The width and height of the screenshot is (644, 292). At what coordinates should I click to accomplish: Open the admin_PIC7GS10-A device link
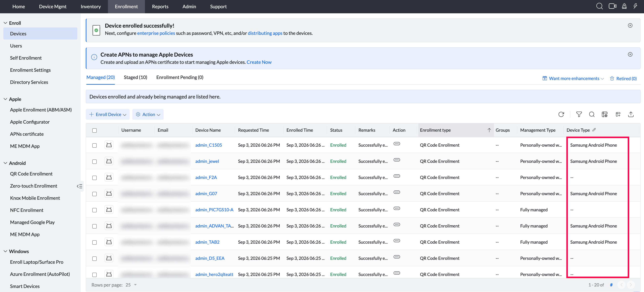pyautogui.click(x=214, y=210)
